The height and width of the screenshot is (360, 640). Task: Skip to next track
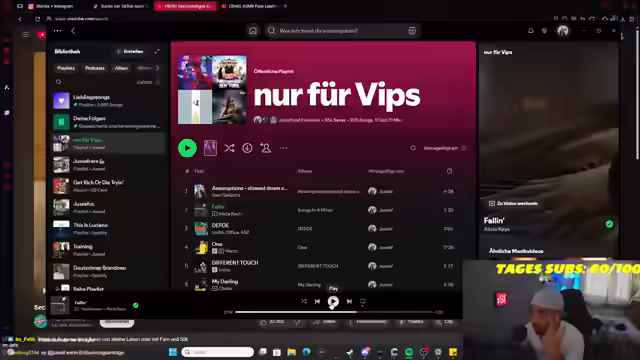click(x=349, y=301)
